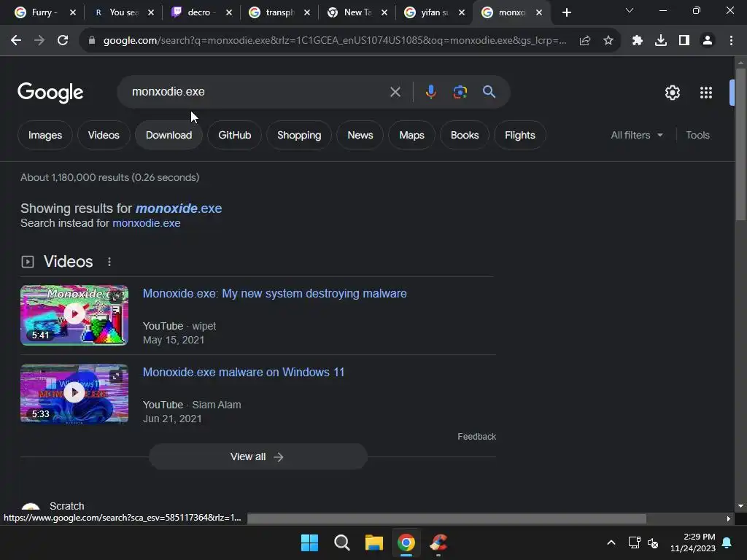Image resolution: width=747 pixels, height=560 pixels.
Task: Select the Books filter chip
Action: [465, 135]
